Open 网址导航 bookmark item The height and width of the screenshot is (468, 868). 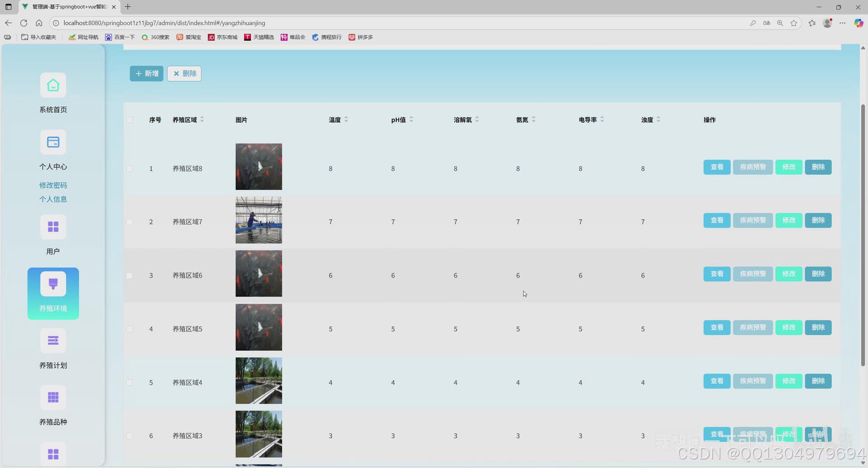(x=83, y=37)
